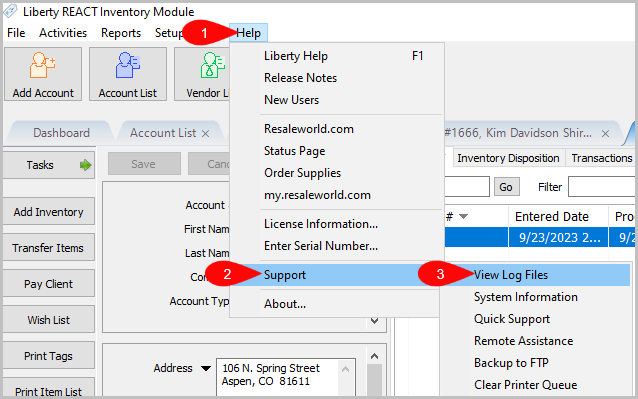Click View Log Files submenu item
This screenshot has width=638, height=399.
[x=536, y=275]
